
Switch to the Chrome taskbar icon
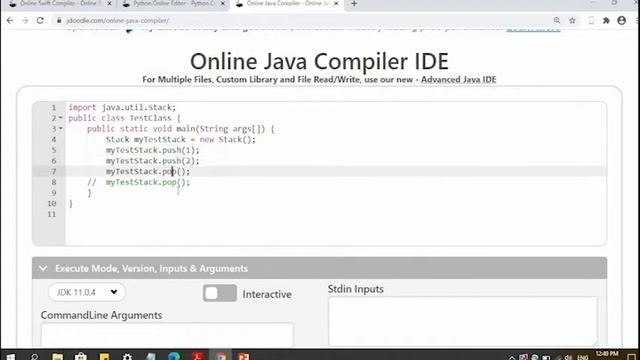[x=221, y=356]
